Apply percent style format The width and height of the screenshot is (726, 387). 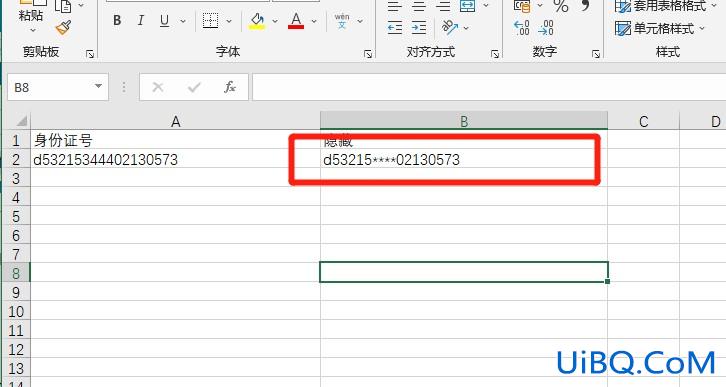pos(561,6)
